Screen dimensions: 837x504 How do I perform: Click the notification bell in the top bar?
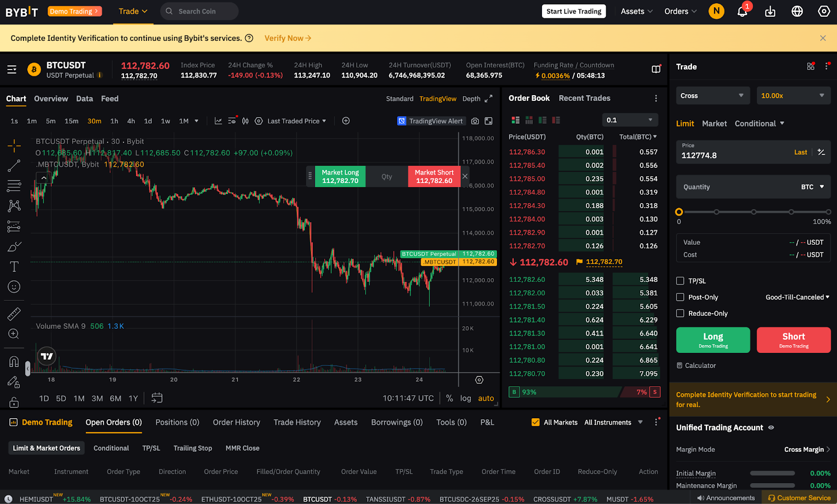tap(742, 11)
